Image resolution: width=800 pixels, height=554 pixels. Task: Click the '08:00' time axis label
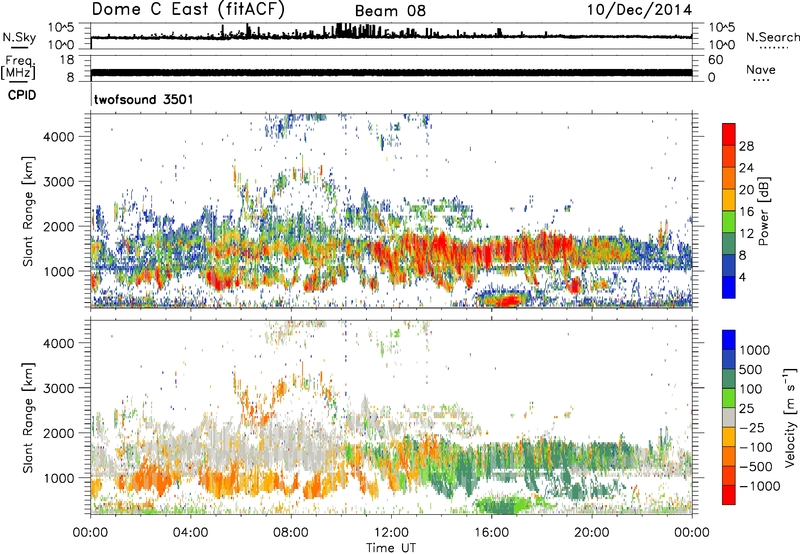(x=291, y=533)
